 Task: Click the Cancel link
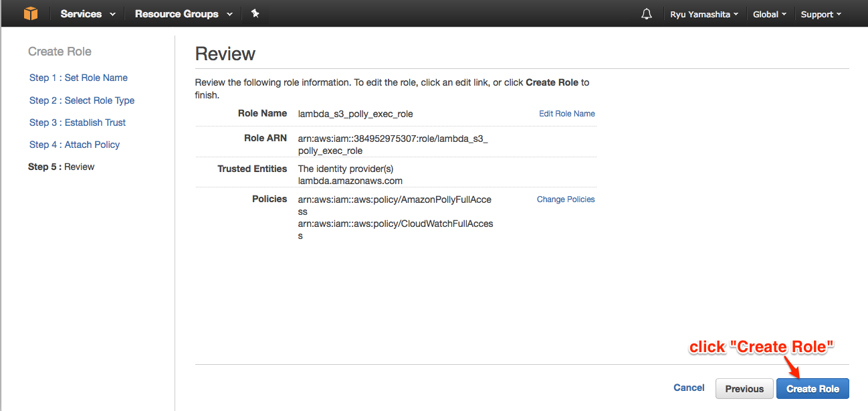pyautogui.click(x=689, y=388)
